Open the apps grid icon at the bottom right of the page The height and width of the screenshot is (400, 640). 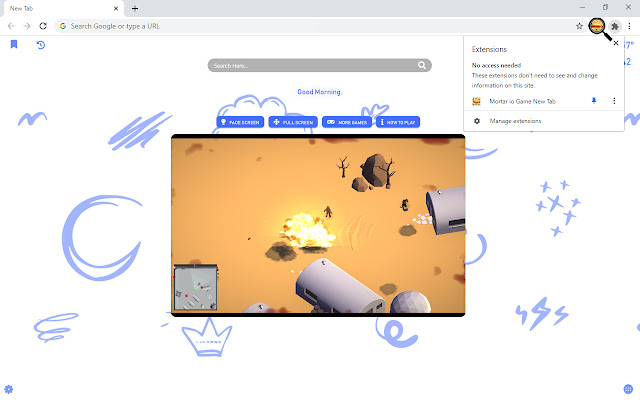(x=628, y=389)
